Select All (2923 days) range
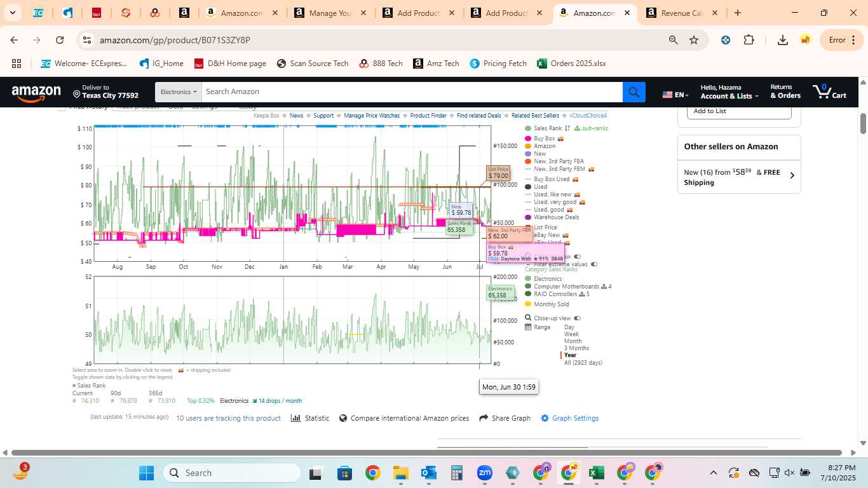The image size is (868, 488). (583, 363)
